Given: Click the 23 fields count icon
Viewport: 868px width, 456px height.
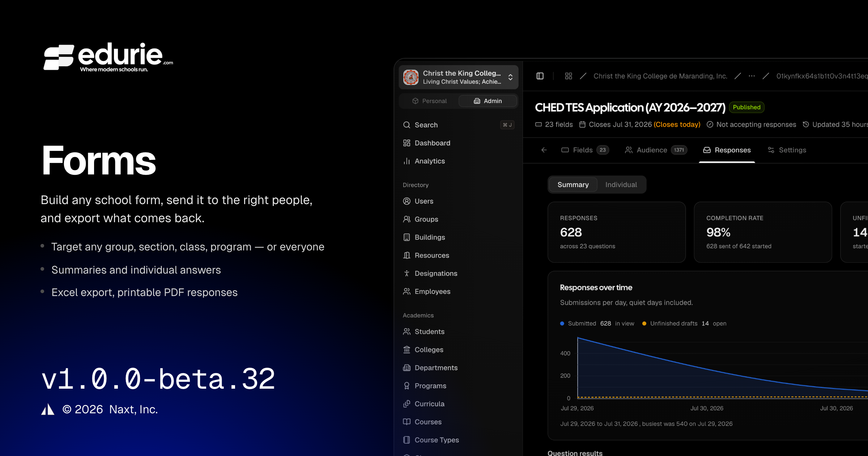Looking at the screenshot, I should 539,124.
